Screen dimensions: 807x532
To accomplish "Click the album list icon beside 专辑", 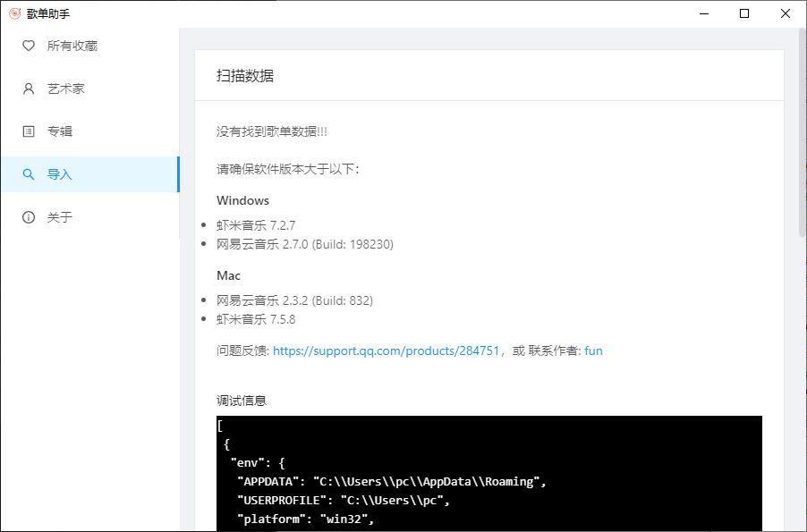I will (29, 131).
